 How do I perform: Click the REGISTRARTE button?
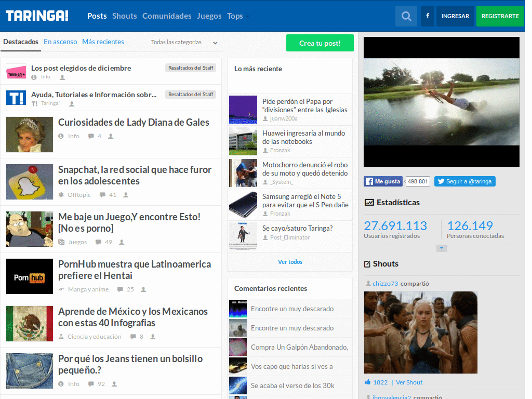pyautogui.click(x=500, y=16)
